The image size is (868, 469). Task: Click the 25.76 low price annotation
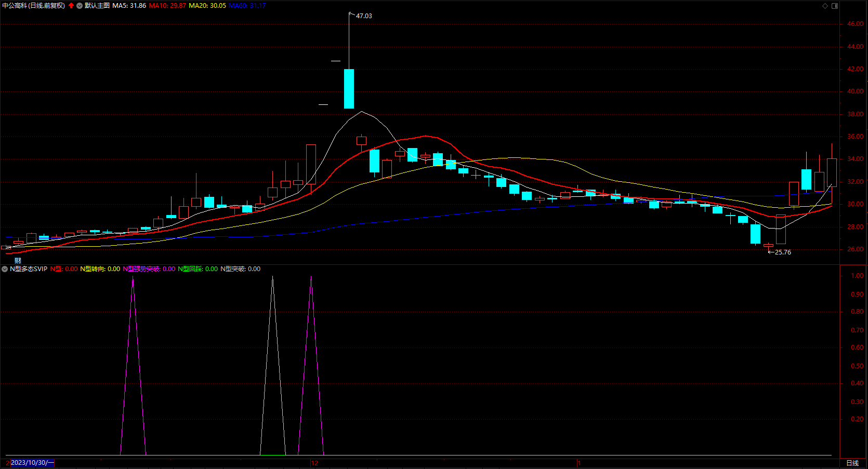click(x=783, y=252)
